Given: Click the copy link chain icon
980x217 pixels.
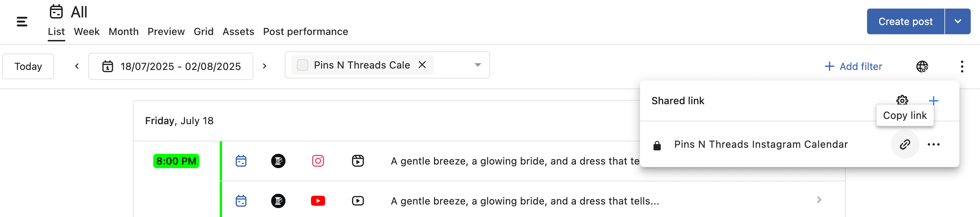Looking at the screenshot, I should point(904,144).
